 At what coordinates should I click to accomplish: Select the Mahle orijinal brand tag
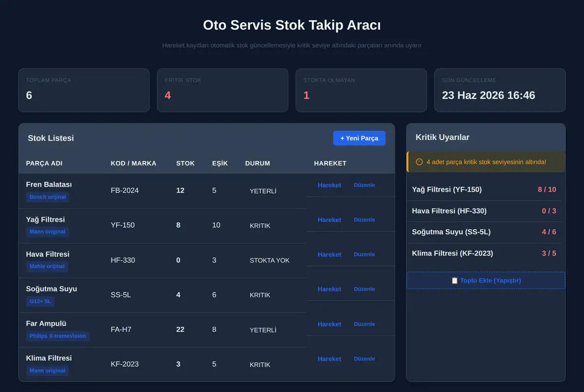(x=47, y=266)
